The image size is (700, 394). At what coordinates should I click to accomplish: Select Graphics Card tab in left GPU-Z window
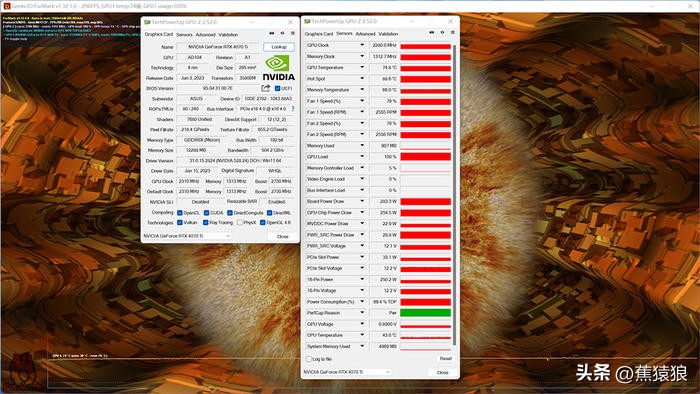[158, 34]
